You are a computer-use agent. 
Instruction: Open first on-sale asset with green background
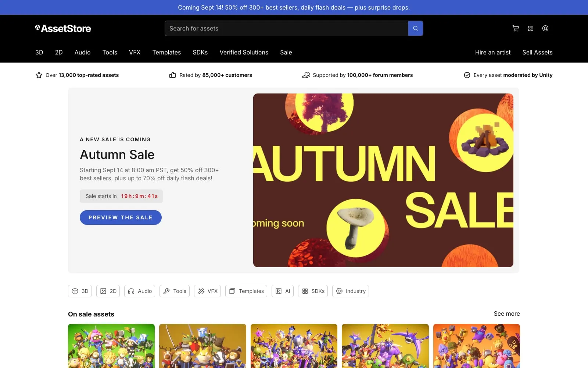tap(111, 346)
